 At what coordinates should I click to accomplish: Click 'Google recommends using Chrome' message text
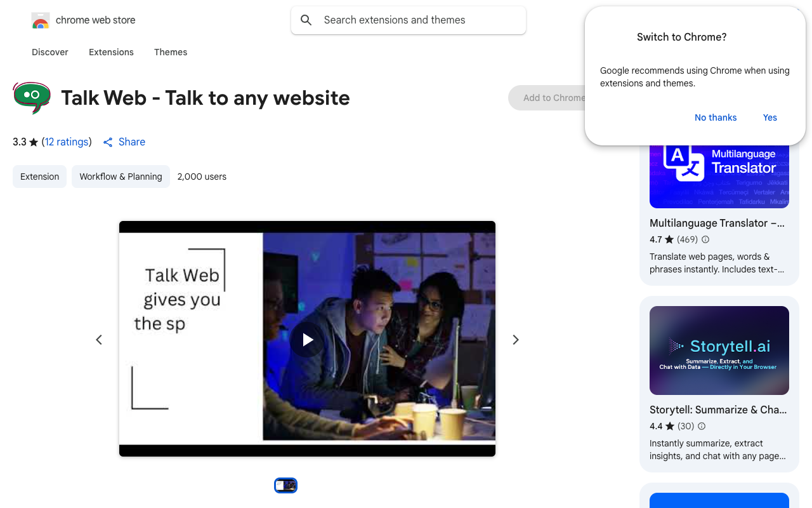pos(695,77)
